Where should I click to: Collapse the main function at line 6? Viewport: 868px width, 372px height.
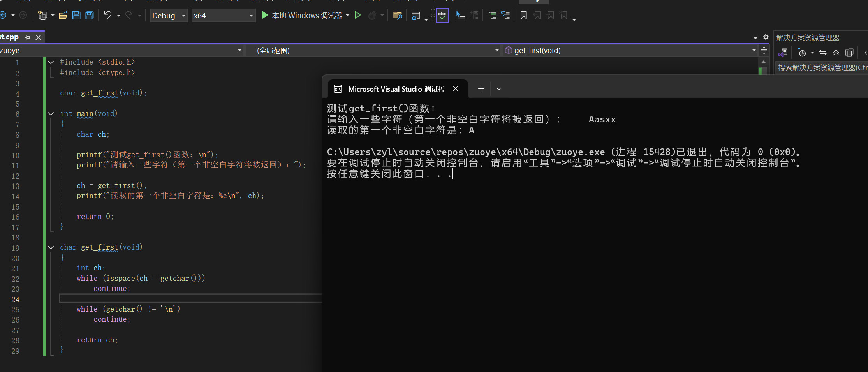tap(51, 113)
